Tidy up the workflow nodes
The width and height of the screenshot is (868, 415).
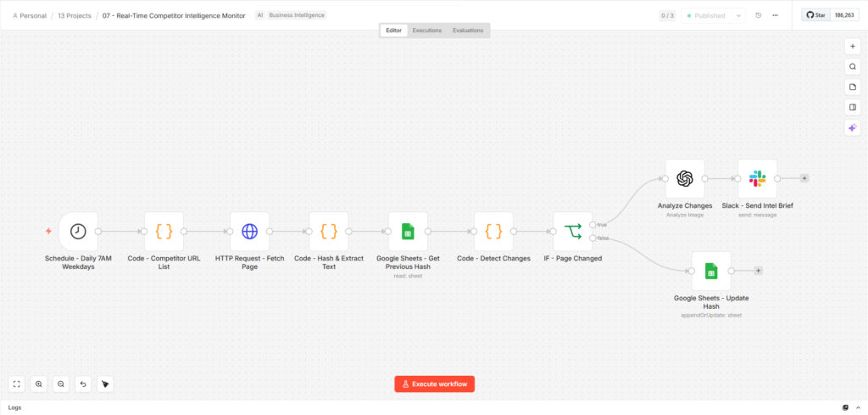pyautogui.click(x=105, y=384)
